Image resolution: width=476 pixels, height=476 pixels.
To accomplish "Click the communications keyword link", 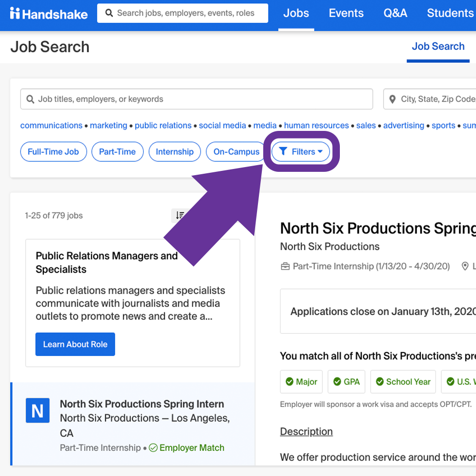I will point(51,125).
